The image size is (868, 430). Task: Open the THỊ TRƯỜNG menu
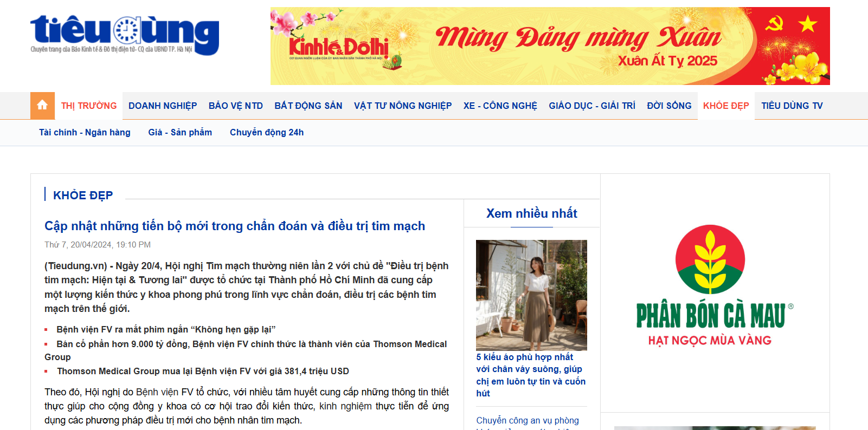(89, 106)
